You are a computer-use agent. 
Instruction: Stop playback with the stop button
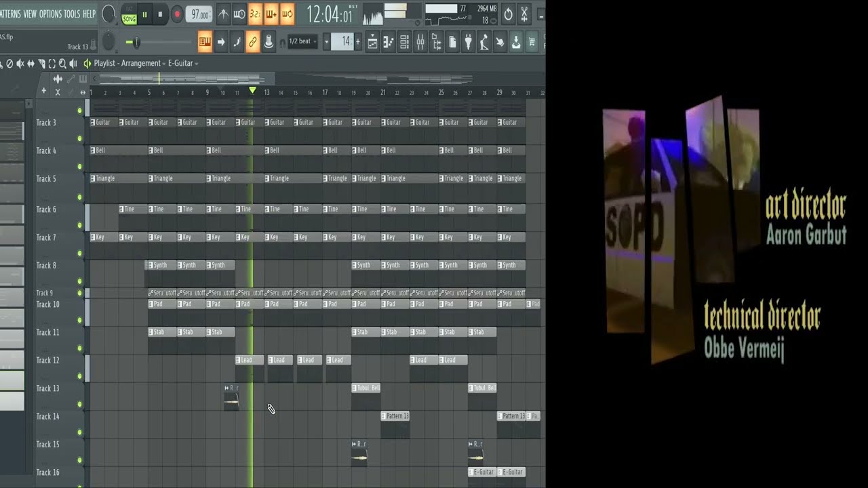tap(160, 14)
